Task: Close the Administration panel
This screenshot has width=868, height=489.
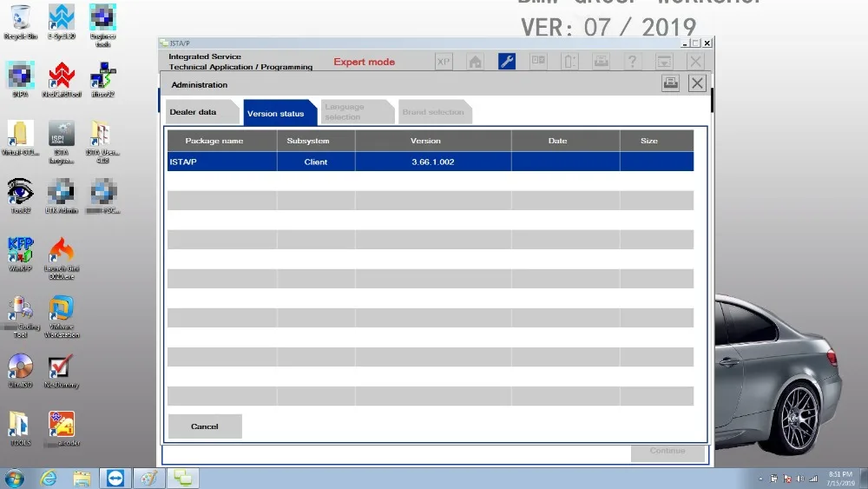Action: pos(697,83)
